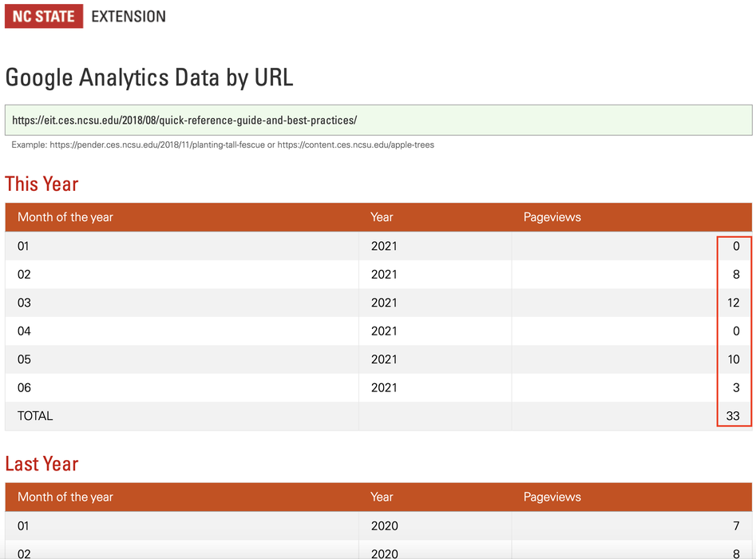Click the example URL hint text
Image resolution: width=756 pixels, height=559 pixels.
click(x=223, y=145)
